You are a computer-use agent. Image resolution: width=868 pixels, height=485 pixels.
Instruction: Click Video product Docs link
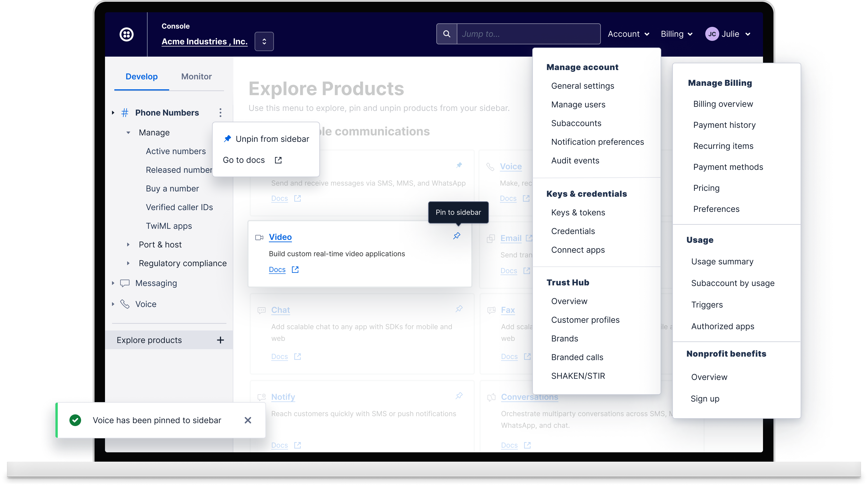277,270
